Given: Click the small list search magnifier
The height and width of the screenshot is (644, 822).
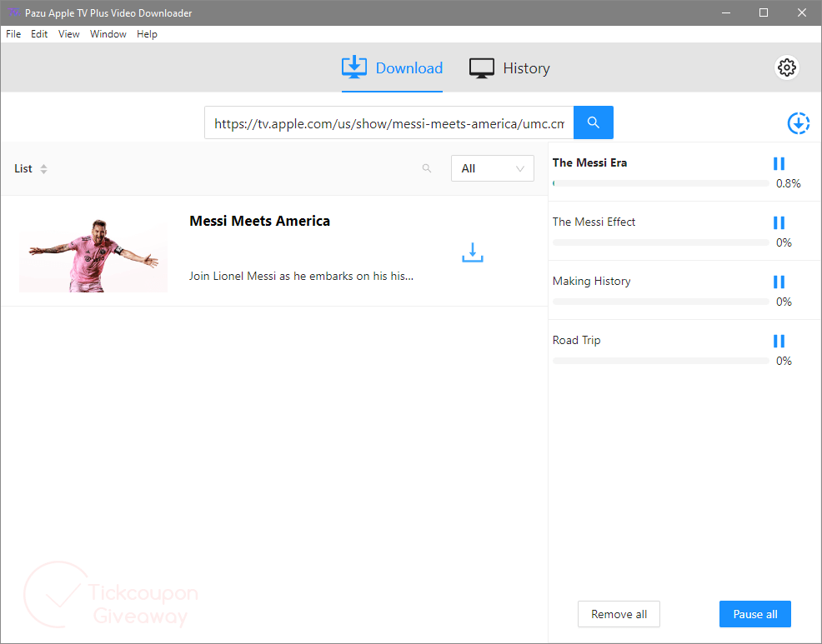Looking at the screenshot, I should coord(427,168).
